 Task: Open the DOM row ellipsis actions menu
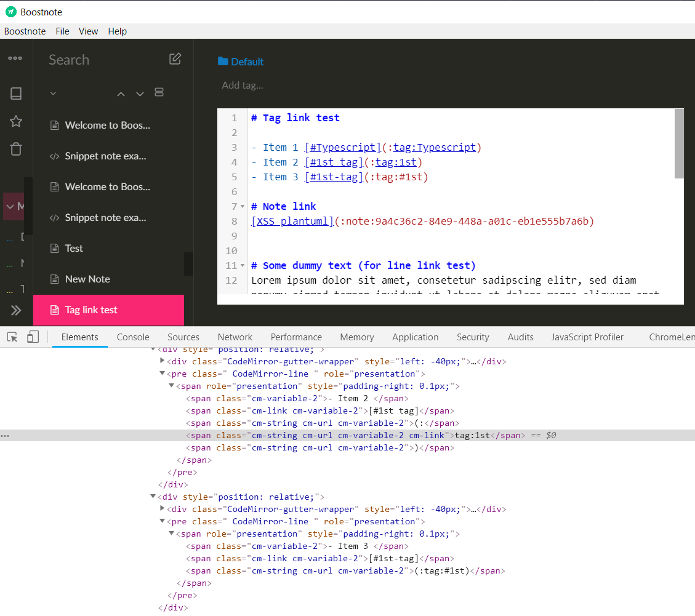tap(5, 436)
